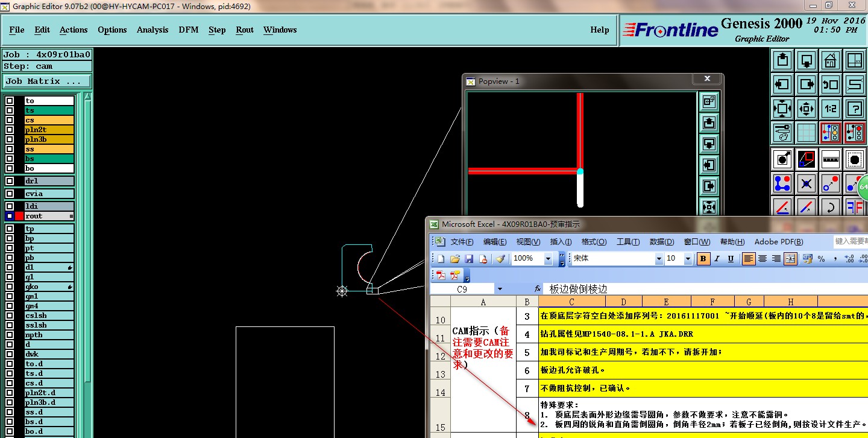The height and width of the screenshot is (438, 868).
Task: Click the pan right arrow icon
Action: click(807, 84)
